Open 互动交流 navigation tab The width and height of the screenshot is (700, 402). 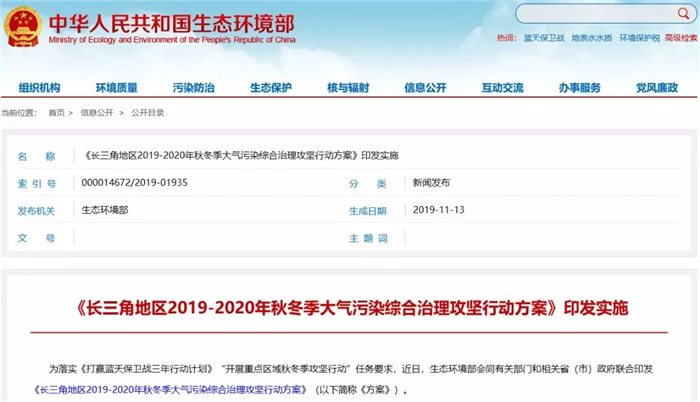502,88
